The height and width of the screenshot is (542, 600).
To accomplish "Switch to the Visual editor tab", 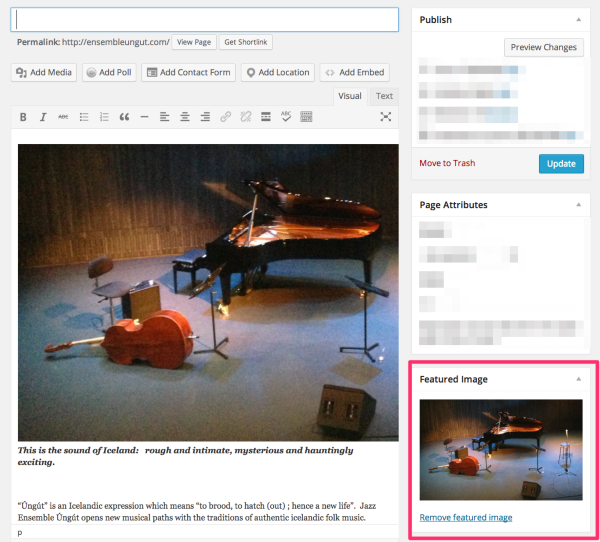I will click(350, 96).
